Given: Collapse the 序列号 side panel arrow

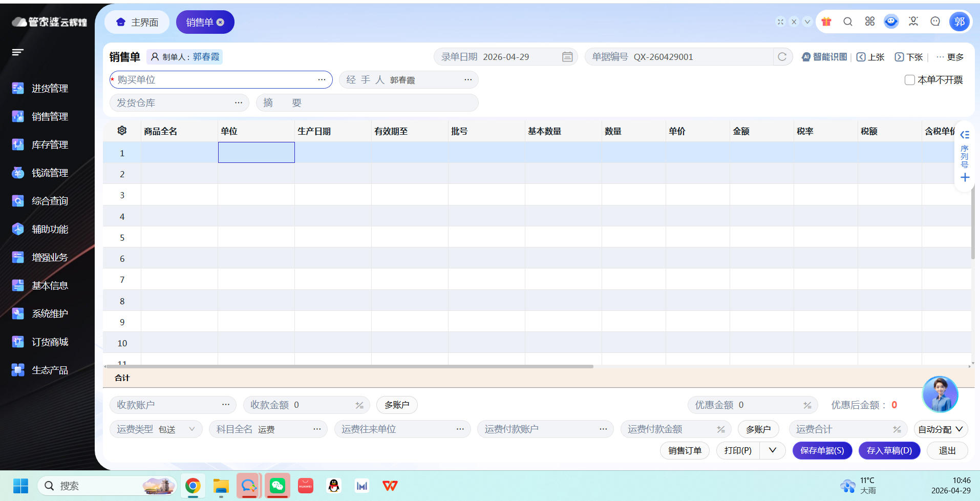Looking at the screenshot, I should [965, 135].
